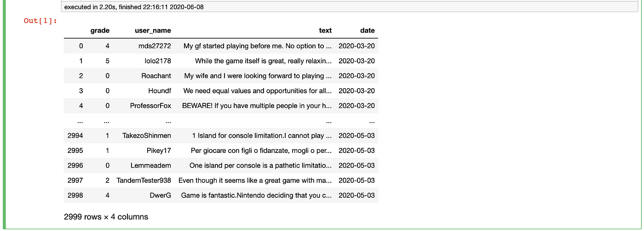Screen dimensions: 644x231
Task: Click grade value 4 in mds27272 row
Action: 108,46
